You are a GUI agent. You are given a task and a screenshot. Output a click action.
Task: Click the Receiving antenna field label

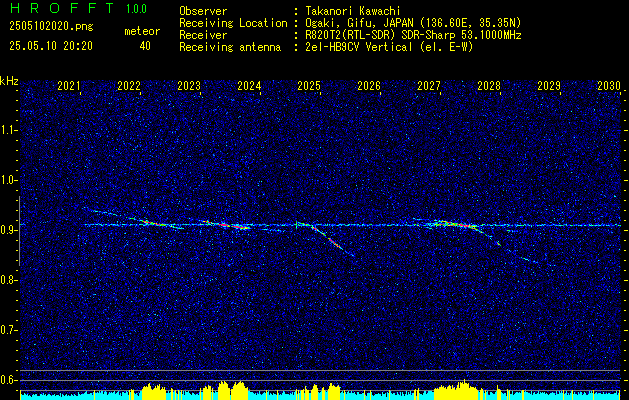click(230, 47)
